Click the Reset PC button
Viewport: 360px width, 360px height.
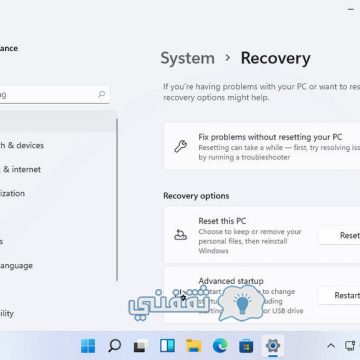click(x=339, y=235)
